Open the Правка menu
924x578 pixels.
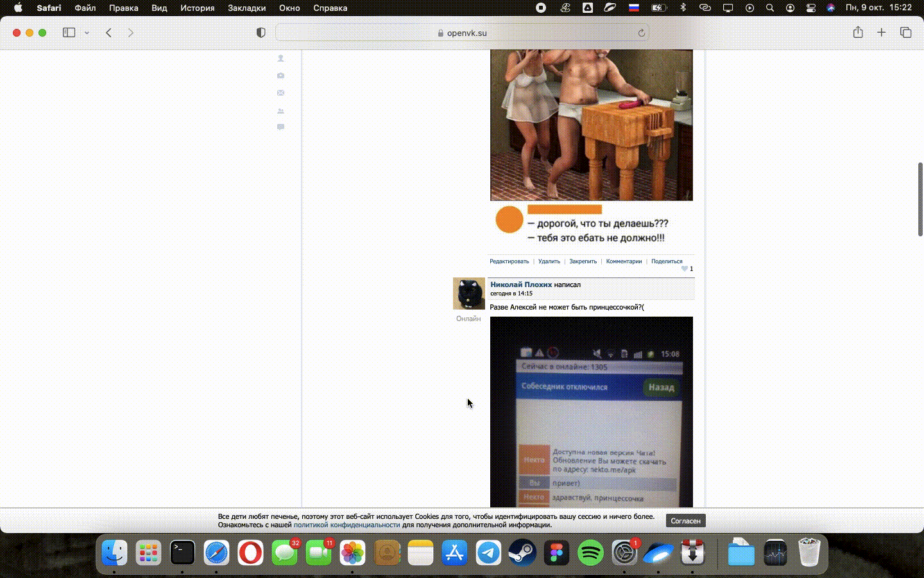point(124,8)
